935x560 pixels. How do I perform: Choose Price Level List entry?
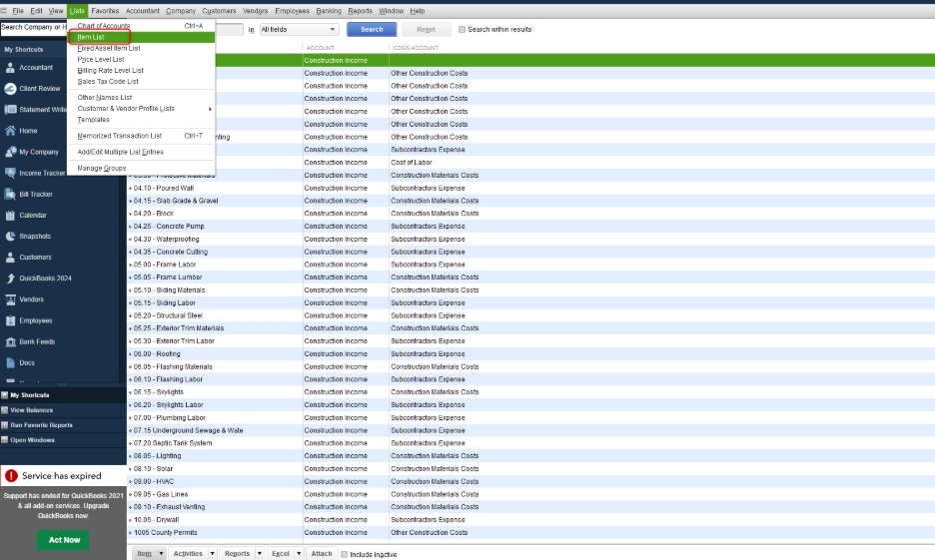coord(141,60)
